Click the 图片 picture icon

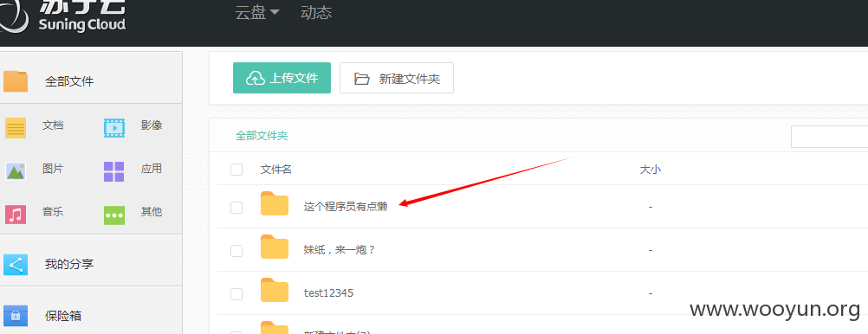(16, 171)
